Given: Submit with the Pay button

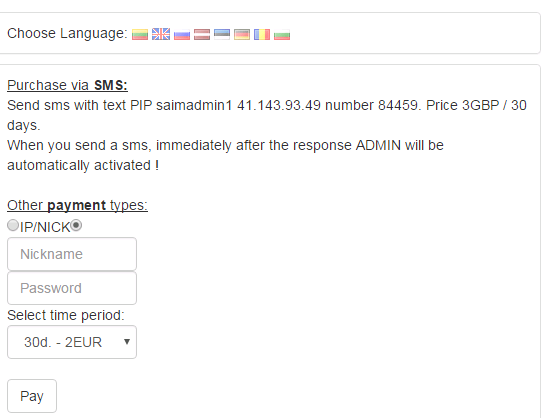Looking at the screenshot, I should pos(32,396).
